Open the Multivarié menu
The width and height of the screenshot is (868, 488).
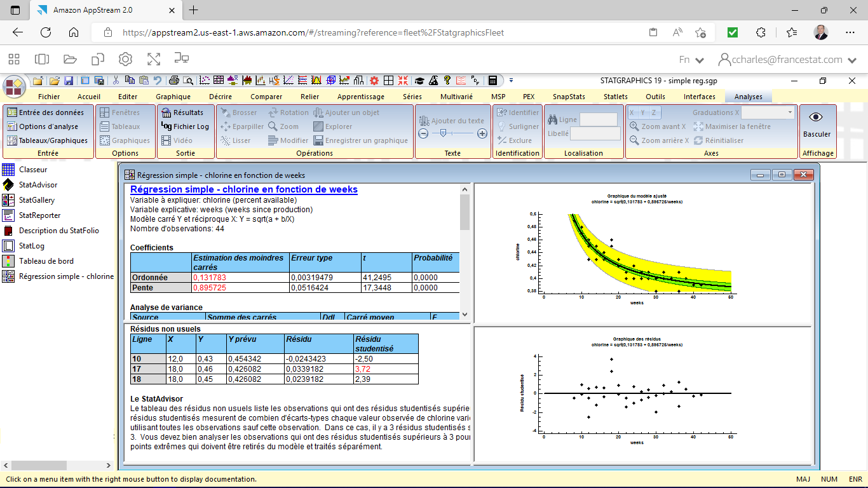tap(456, 97)
